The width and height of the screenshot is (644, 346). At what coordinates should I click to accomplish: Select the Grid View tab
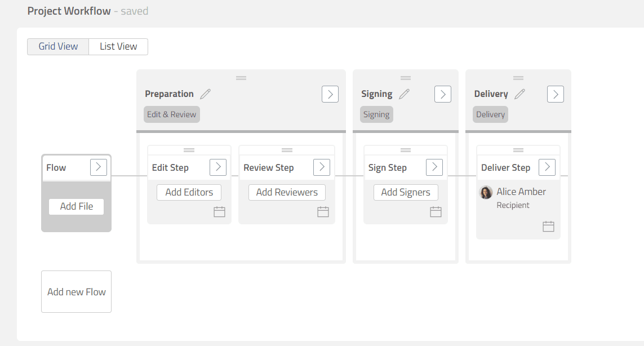point(58,47)
